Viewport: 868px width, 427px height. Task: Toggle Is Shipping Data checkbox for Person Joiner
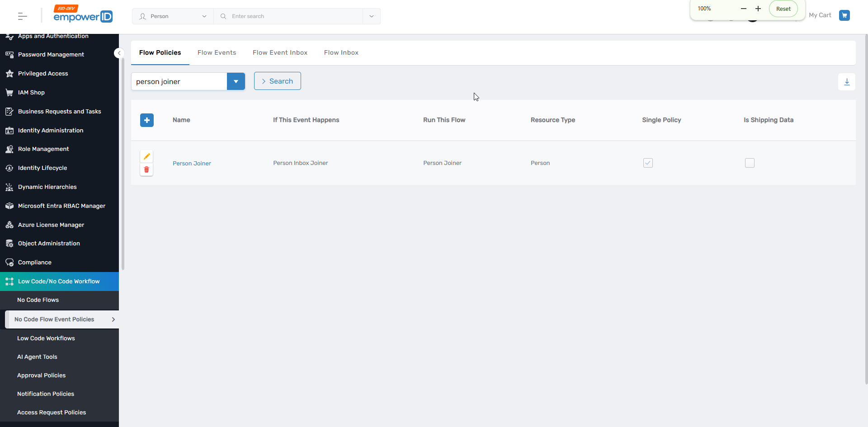pyautogui.click(x=750, y=163)
